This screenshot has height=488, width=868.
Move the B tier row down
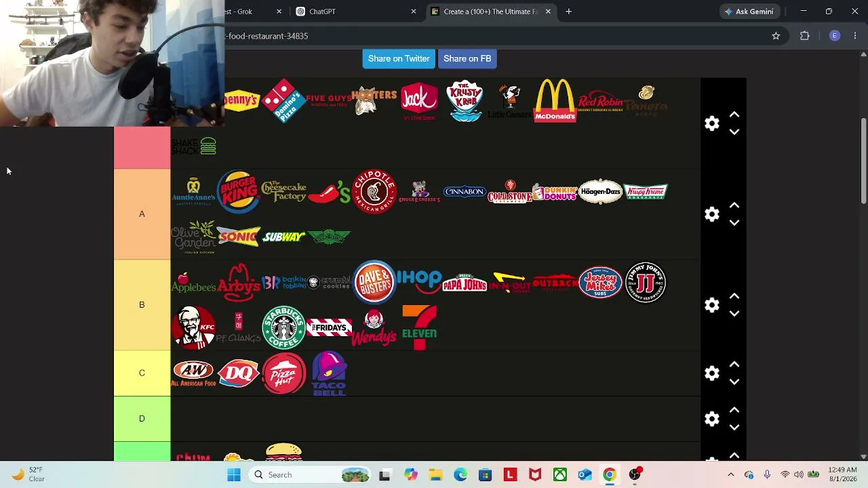[x=734, y=314]
